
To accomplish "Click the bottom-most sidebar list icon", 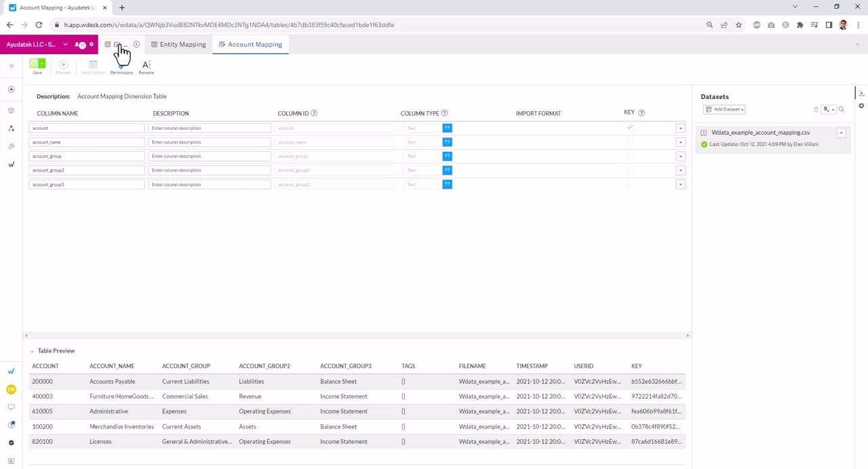I will tap(11, 461).
